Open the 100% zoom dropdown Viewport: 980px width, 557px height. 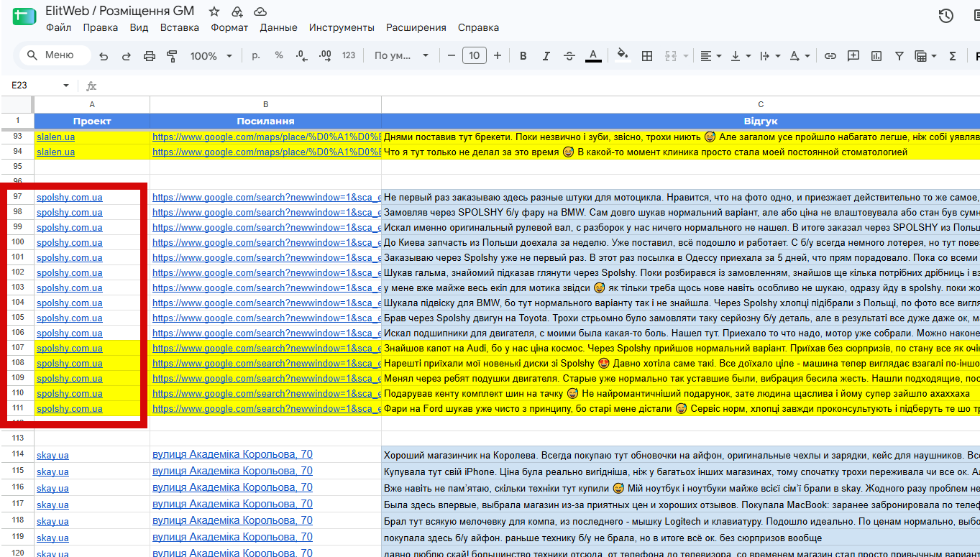click(x=211, y=56)
